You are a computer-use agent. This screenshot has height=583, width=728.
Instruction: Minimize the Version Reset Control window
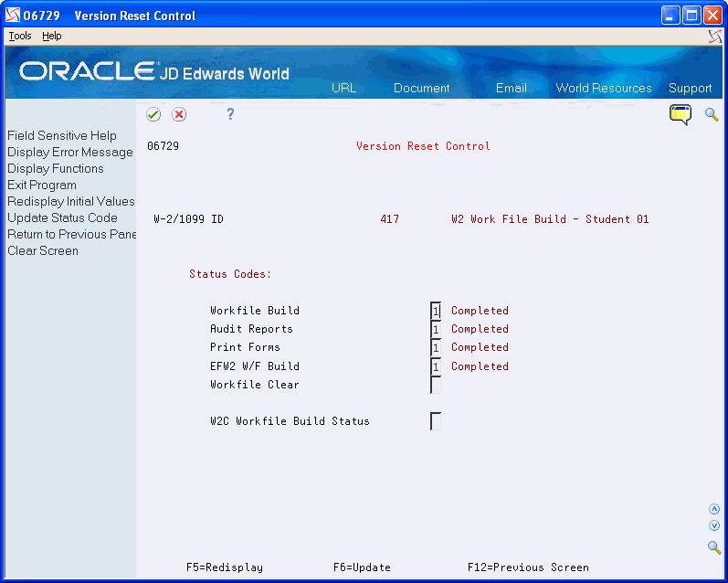tap(670, 16)
